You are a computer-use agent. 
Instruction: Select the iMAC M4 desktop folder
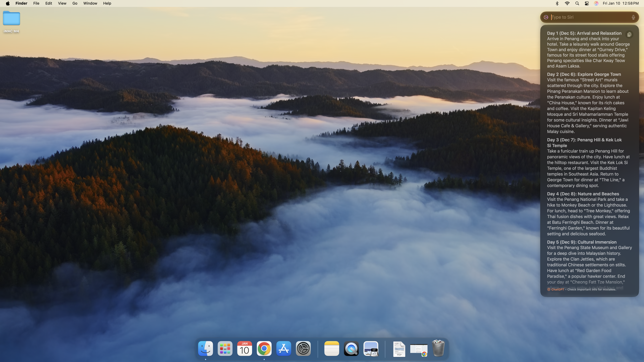pos(11,19)
